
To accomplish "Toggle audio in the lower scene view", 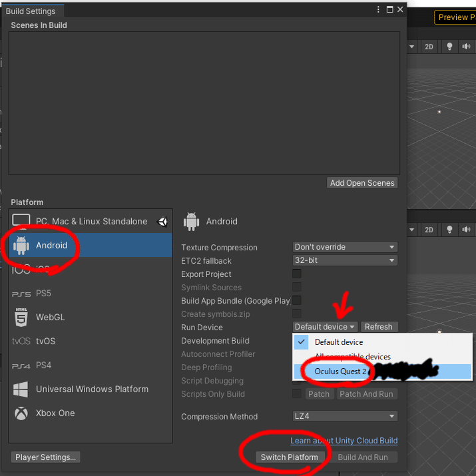I will click(466, 230).
